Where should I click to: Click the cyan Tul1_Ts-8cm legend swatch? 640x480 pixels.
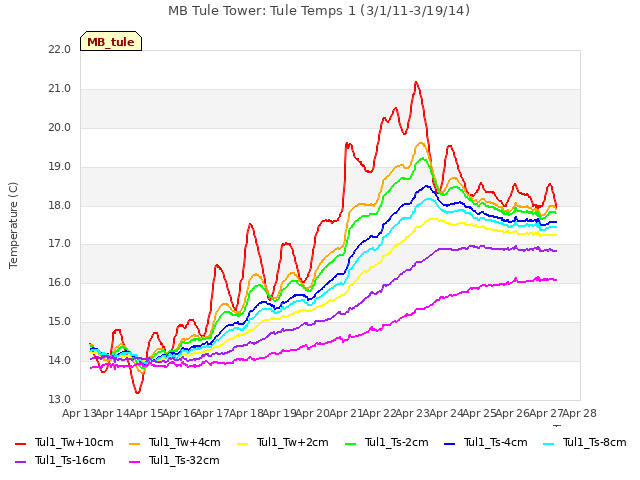click(x=549, y=443)
